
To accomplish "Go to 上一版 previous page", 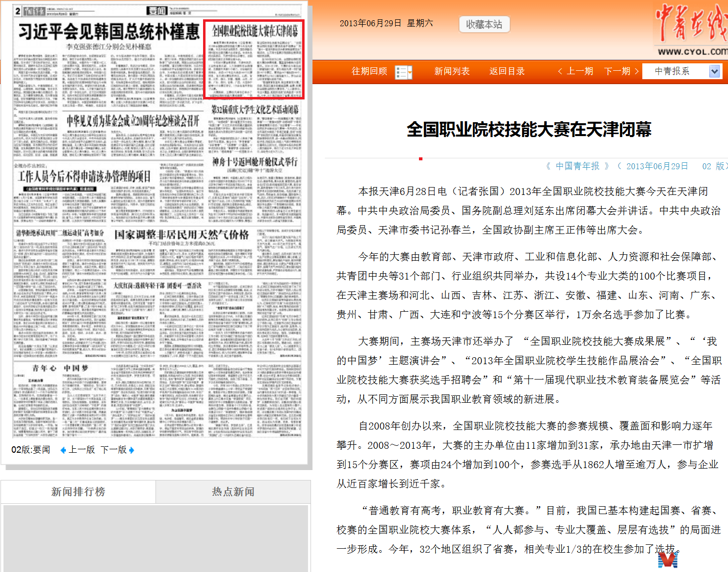I will [x=82, y=450].
